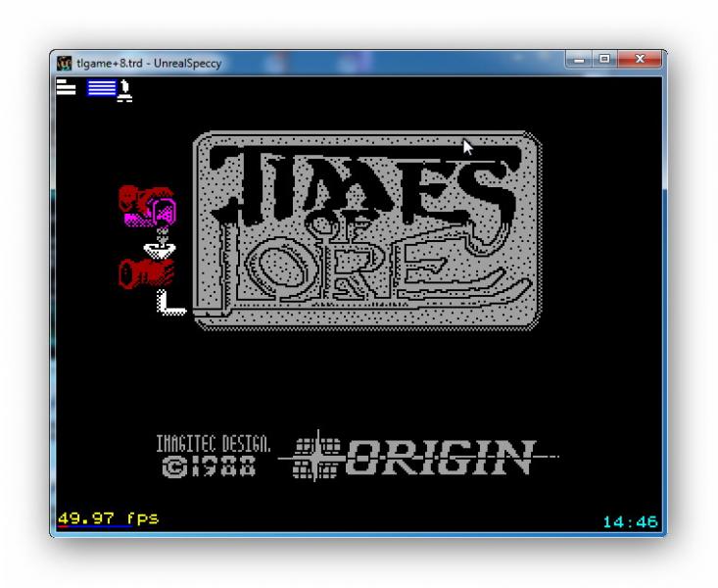The width and height of the screenshot is (718, 588).
Task: Click the white horizontal bars indicator icon
Action: point(66,89)
